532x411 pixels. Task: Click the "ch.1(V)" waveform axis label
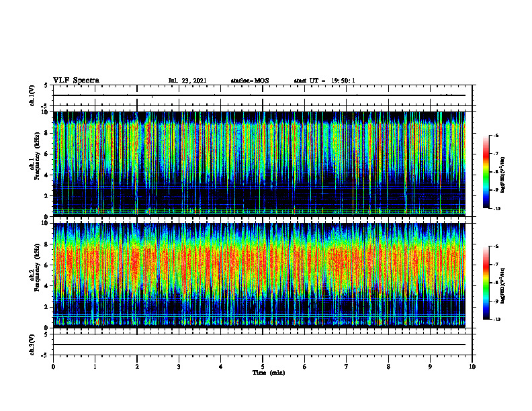pos(32,95)
